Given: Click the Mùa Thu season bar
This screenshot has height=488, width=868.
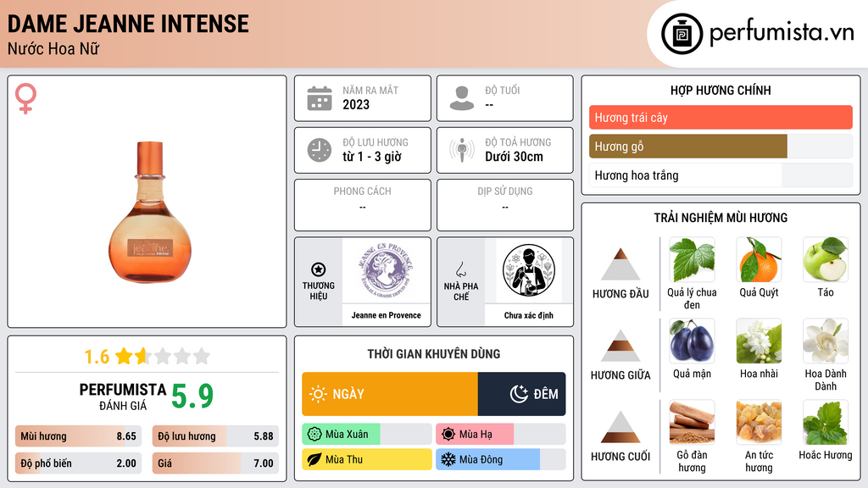Looking at the screenshot, I should click(366, 459).
